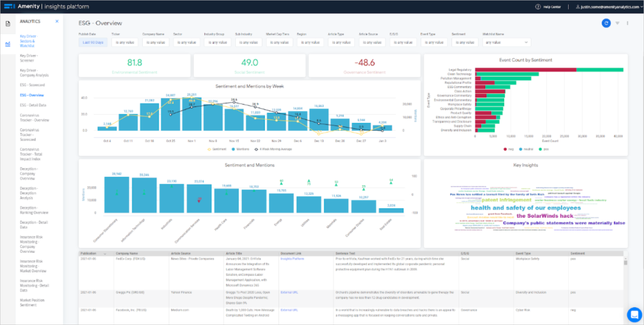Open the filter funnel icon beside refresh
Screen dimensions: 644x325
pos(617,23)
